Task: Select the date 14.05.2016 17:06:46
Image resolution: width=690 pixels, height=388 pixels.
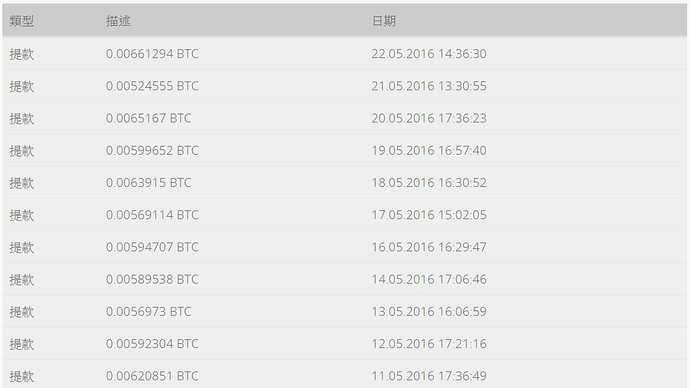Action: (429, 279)
